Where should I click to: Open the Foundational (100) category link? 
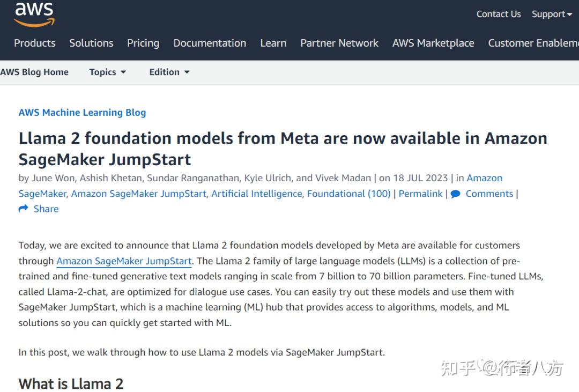coord(348,194)
